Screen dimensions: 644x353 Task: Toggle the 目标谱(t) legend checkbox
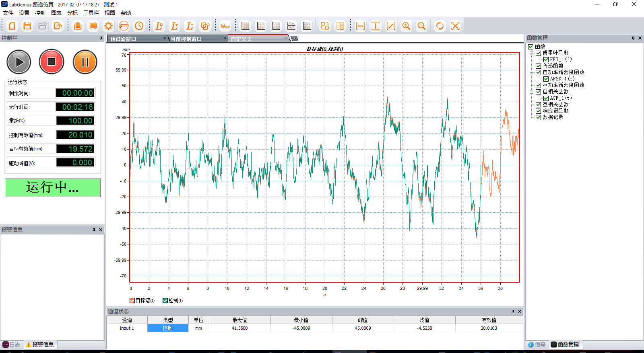click(x=132, y=300)
